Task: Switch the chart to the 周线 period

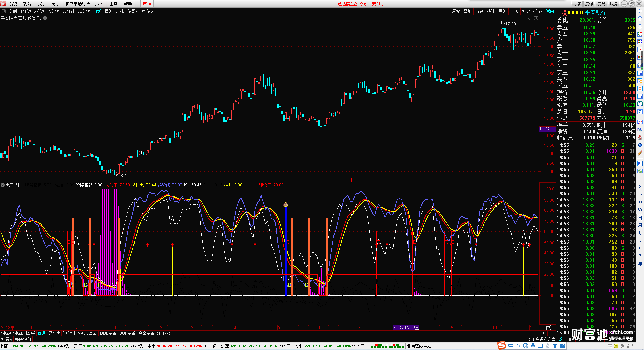Action: click(x=109, y=11)
